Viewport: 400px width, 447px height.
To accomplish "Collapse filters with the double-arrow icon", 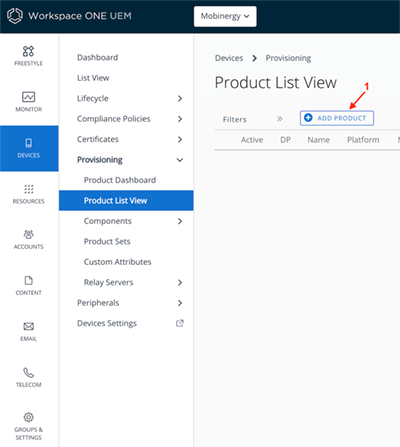I will (x=279, y=119).
